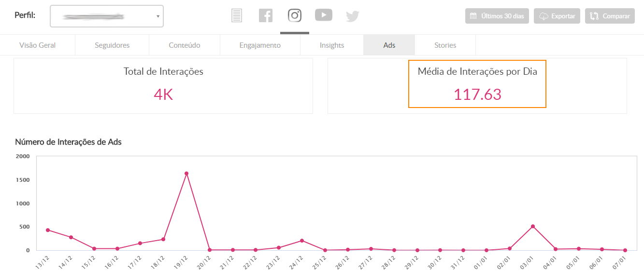Click the 19/12 peak data point
The width and height of the screenshot is (644, 272).
click(186, 174)
